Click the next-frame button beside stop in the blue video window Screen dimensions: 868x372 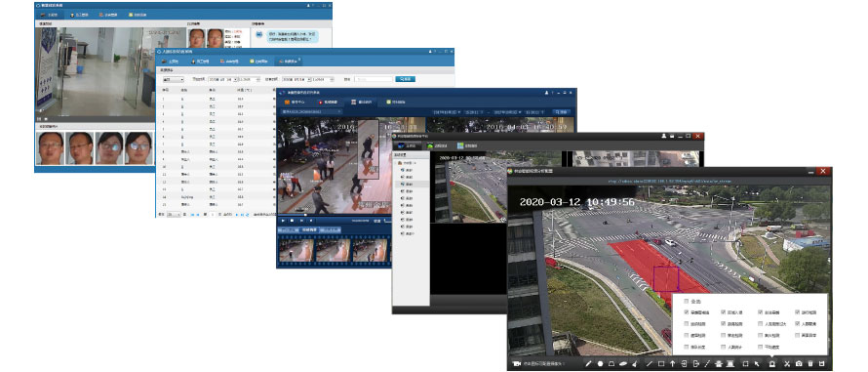click(x=301, y=221)
